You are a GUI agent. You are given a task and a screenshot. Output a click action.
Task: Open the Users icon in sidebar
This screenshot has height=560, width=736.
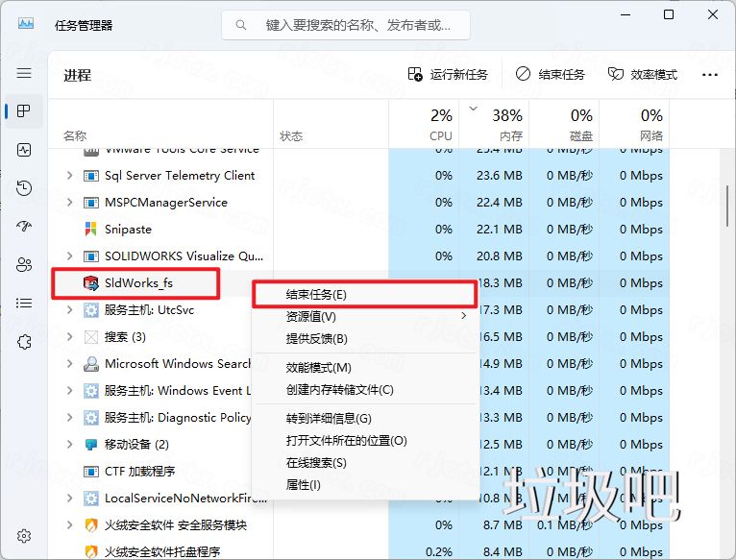24,265
